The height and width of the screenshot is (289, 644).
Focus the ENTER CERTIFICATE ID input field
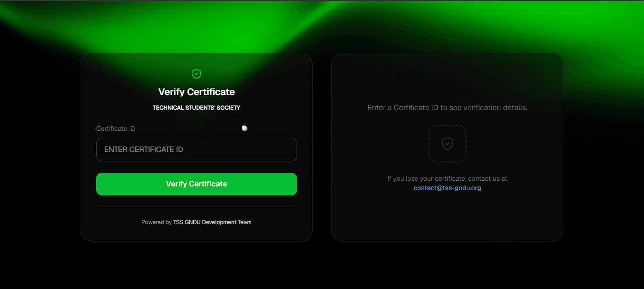tap(197, 150)
